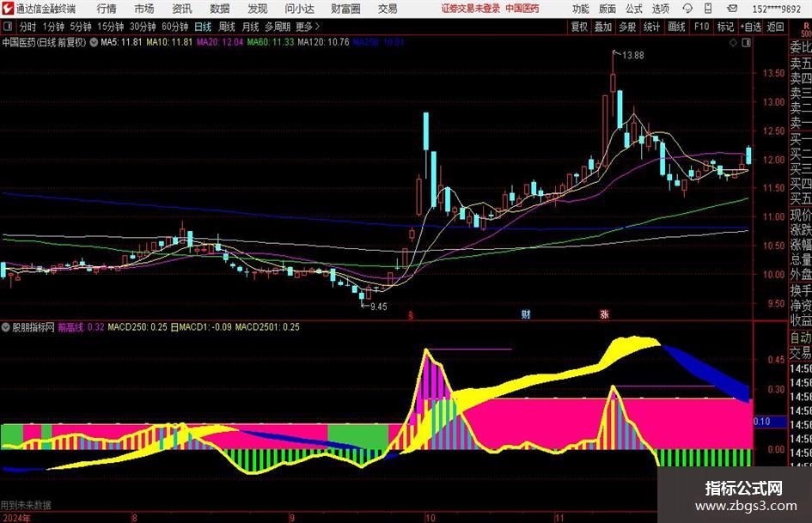Screen dimensions: 812x523
Task: Click the 中国医药 stock name in title
Action: pos(522,9)
